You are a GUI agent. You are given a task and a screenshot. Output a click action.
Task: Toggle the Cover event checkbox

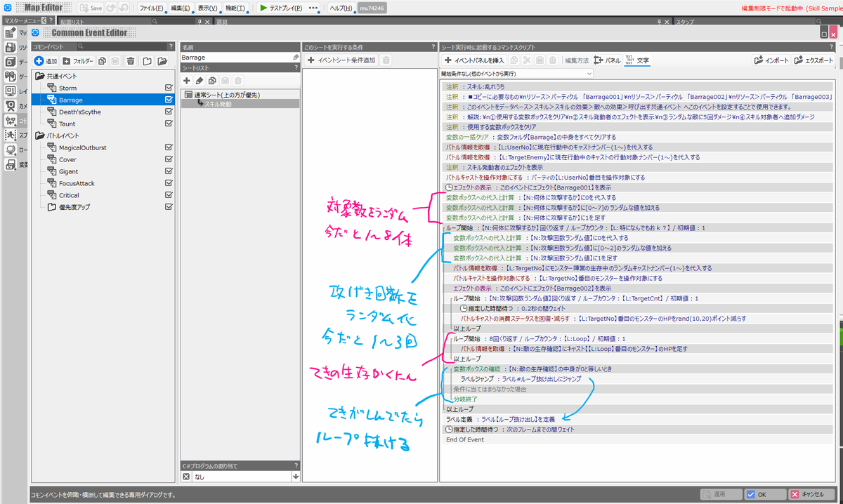(x=169, y=159)
